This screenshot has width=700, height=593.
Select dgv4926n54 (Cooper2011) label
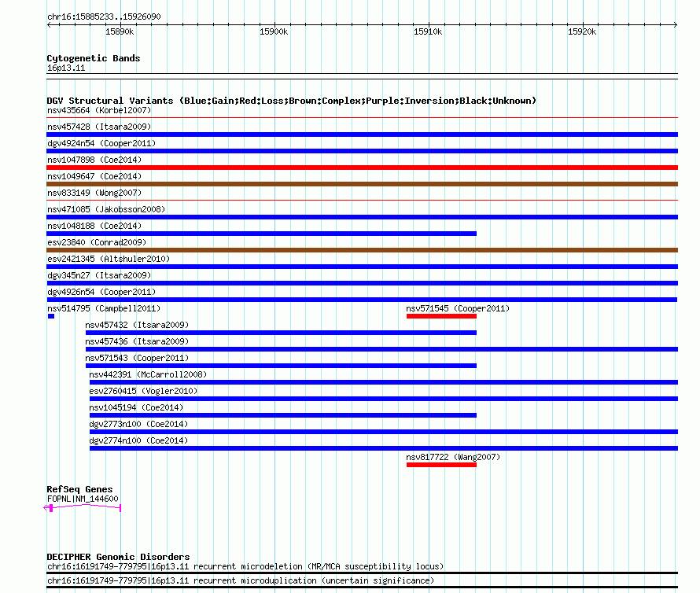101,292
